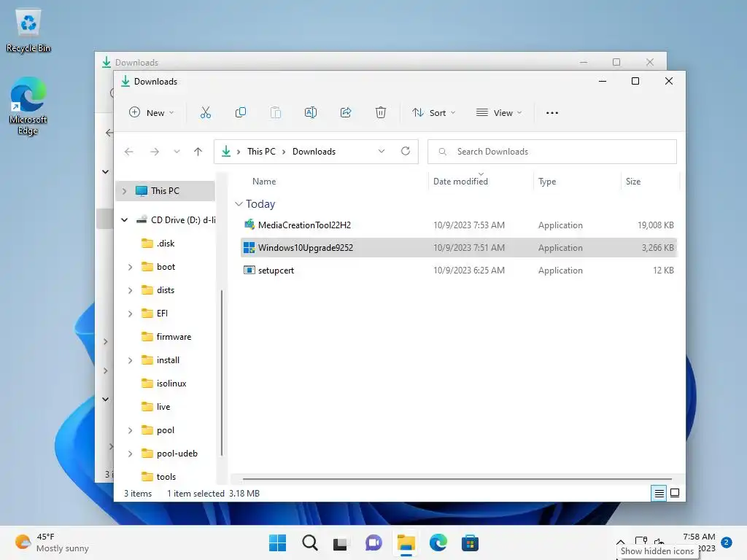
Task: Expand the EFI folder node
Action: pyautogui.click(x=130, y=314)
